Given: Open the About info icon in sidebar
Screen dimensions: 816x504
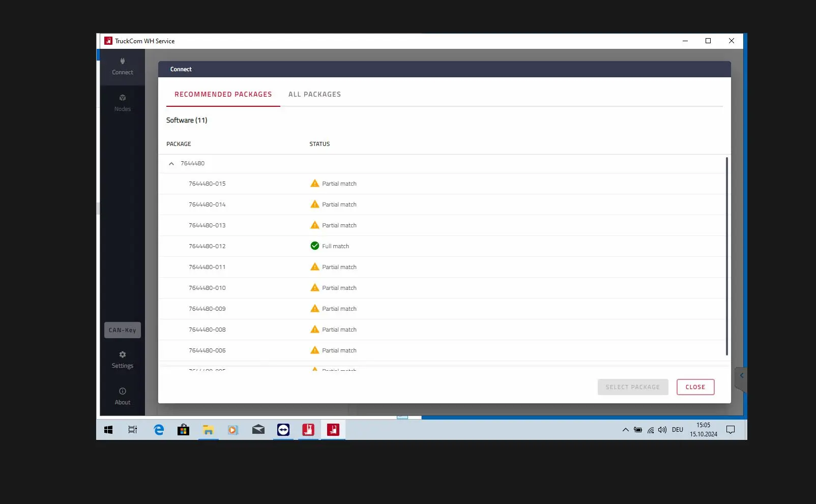Looking at the screenshot, I should (123, 391).
